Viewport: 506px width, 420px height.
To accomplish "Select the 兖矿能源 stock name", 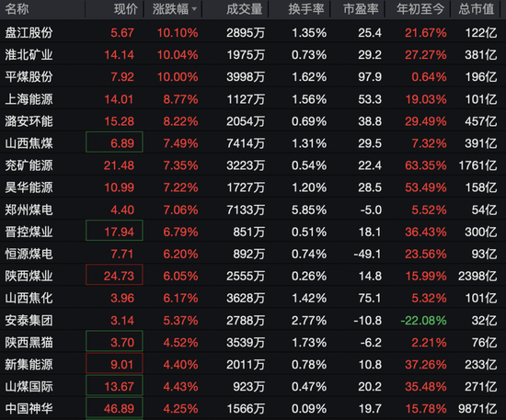I will [29, 165].
